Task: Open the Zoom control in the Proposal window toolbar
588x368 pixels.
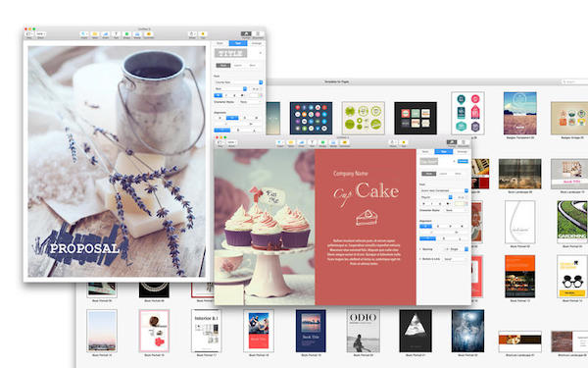Action: point(40,34)
